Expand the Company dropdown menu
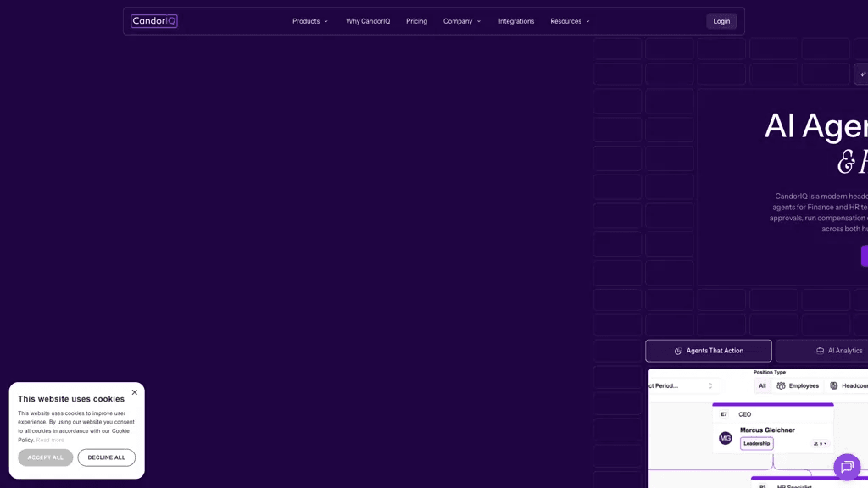The image size is (868, 488). coord(462,21)
